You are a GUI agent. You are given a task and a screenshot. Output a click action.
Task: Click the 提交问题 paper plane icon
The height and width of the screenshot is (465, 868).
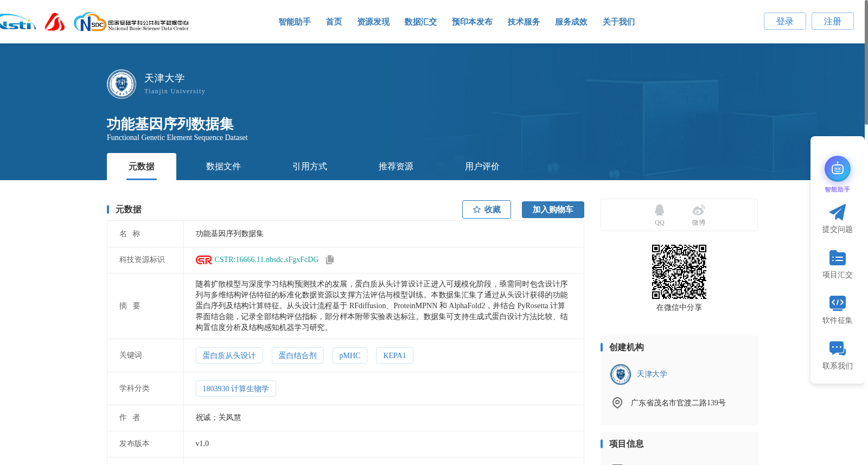coord(837,212)
